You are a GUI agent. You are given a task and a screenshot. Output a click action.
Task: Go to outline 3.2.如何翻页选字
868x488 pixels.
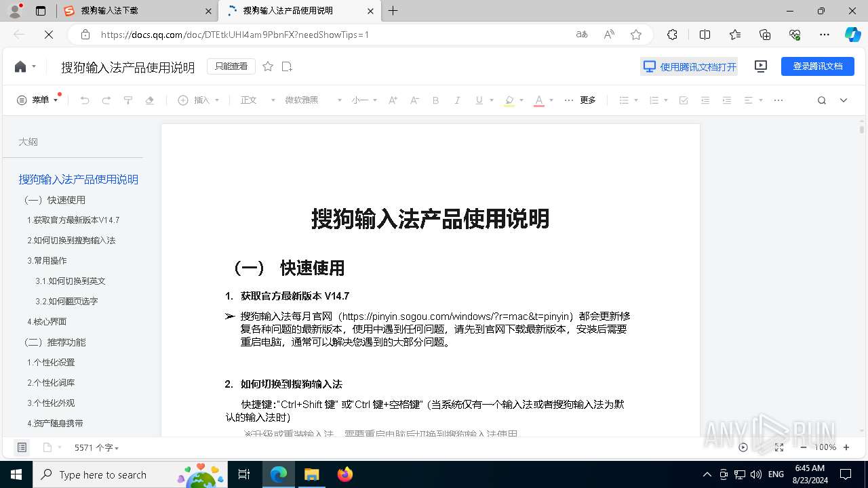tap(66, 302)
